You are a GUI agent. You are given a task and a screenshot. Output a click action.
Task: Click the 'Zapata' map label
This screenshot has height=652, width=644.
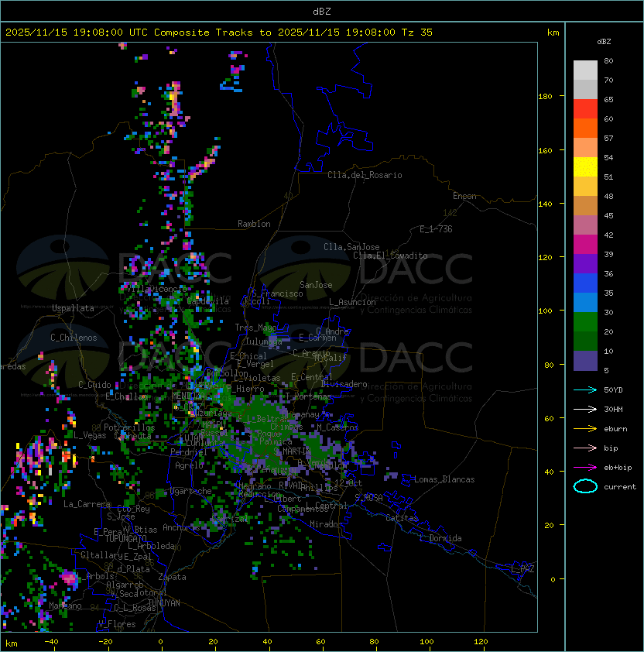pyautogui.click(x=172, y=577)
